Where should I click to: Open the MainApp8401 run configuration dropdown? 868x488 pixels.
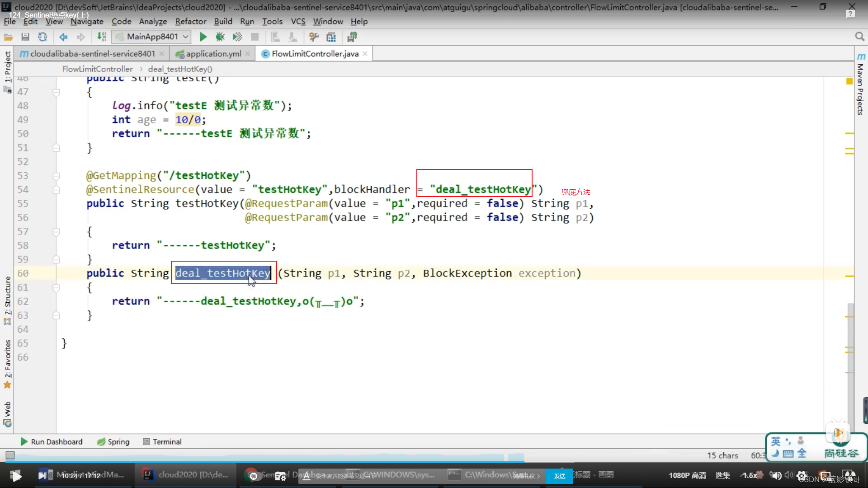pos(152,37)
